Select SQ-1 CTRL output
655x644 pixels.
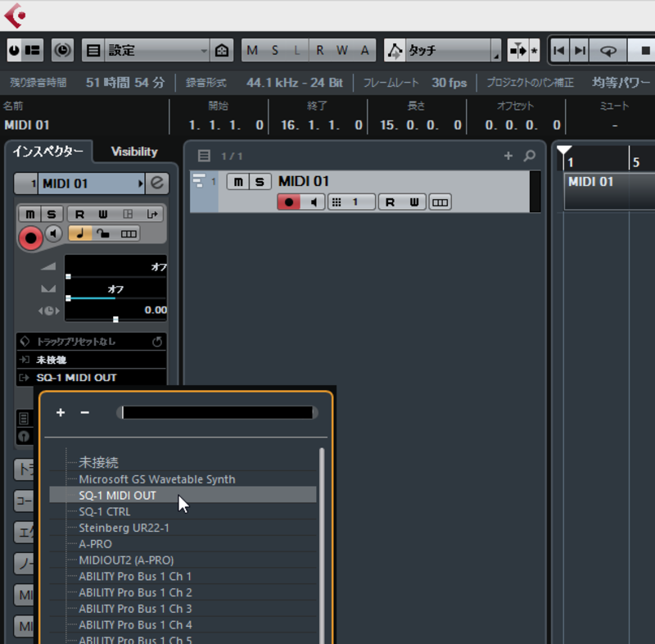tap(183, 511)
